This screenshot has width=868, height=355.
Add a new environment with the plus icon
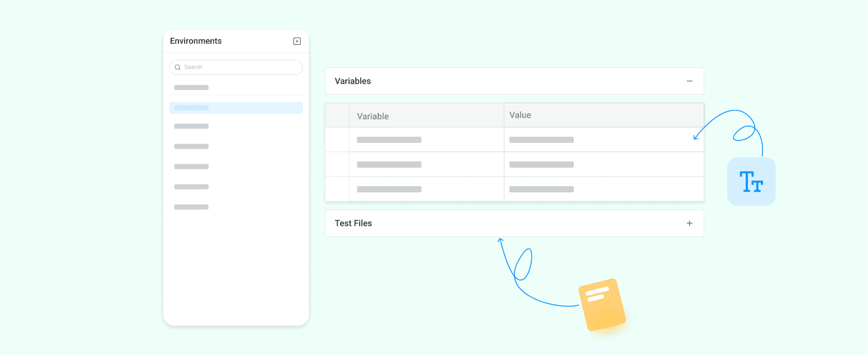coord(297,41)
